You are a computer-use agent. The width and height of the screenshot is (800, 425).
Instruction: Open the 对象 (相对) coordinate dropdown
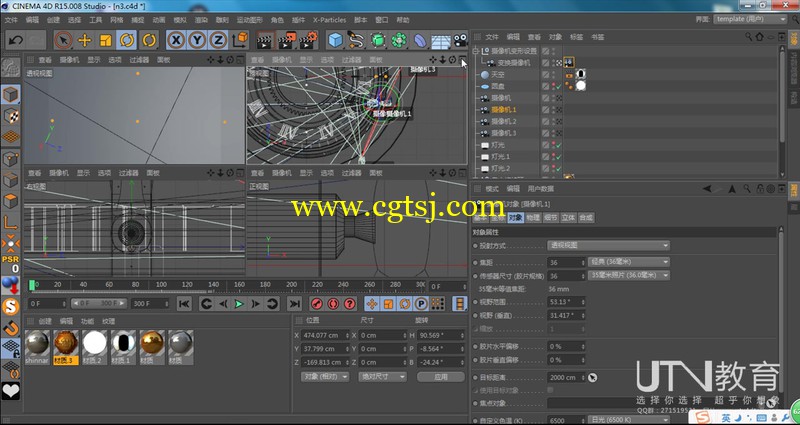325,377
